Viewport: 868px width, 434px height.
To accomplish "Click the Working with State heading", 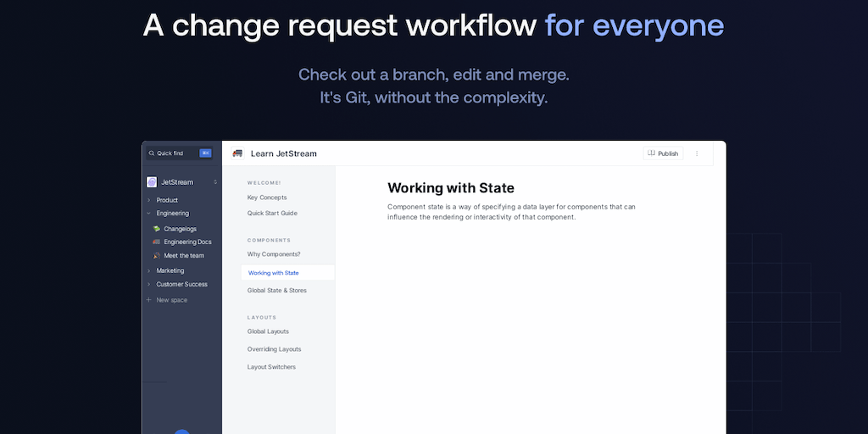I will coord(451,188).
